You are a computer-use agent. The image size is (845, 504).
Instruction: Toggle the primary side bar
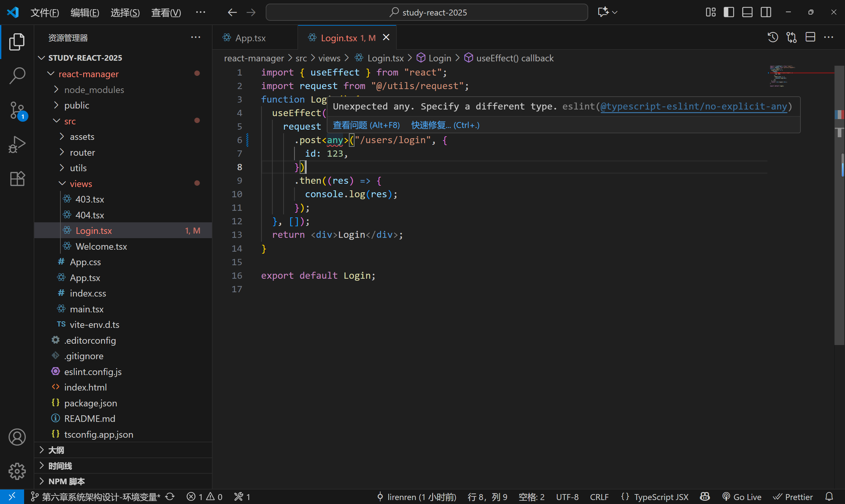(x=729, y=12)
